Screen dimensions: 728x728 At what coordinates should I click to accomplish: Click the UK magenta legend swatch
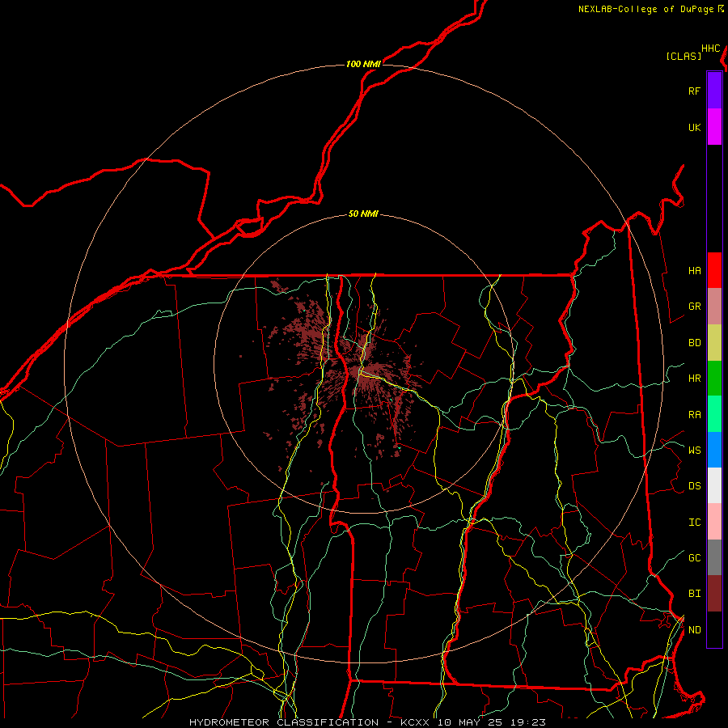714,127
